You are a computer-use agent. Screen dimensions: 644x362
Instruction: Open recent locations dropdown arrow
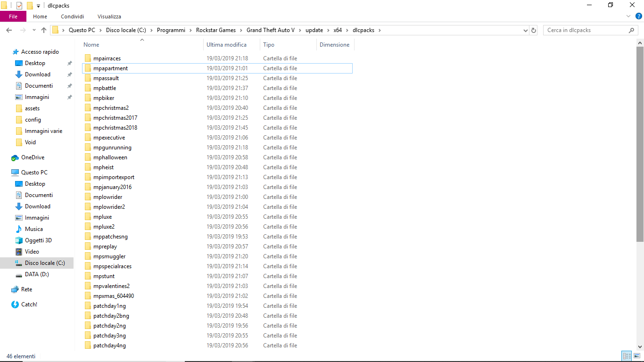point(34,30)
